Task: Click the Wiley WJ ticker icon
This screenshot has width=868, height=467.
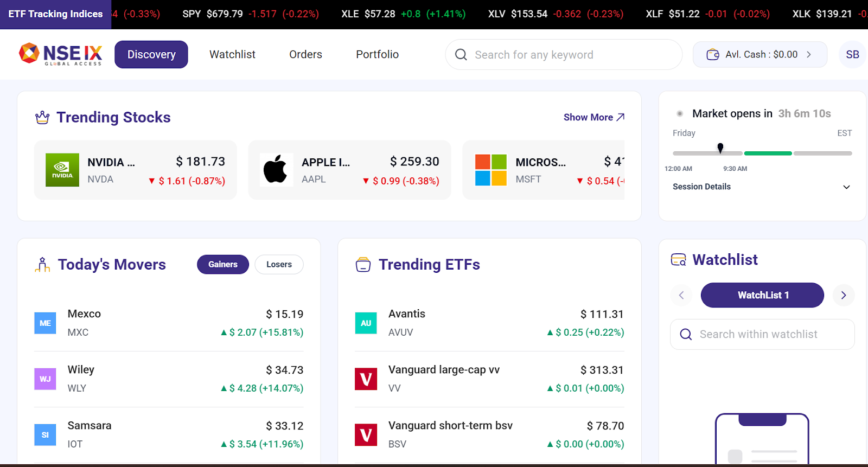Action: click(45, 379)
